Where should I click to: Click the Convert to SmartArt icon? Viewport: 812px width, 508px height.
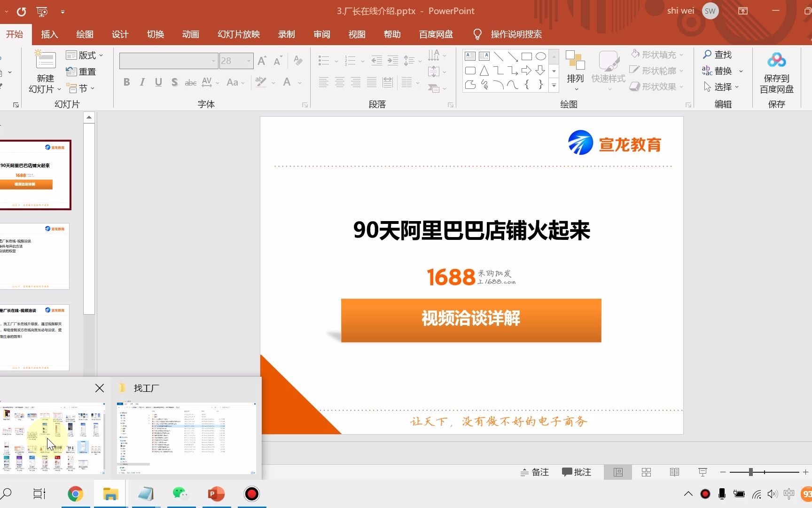(x=433, y=87)
